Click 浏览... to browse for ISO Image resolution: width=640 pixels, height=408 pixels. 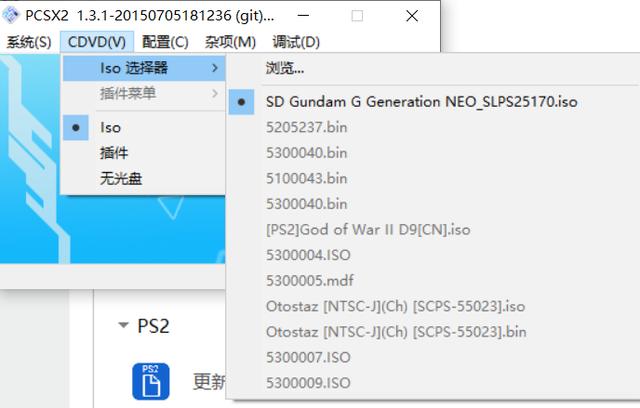[x=285, y=68]
